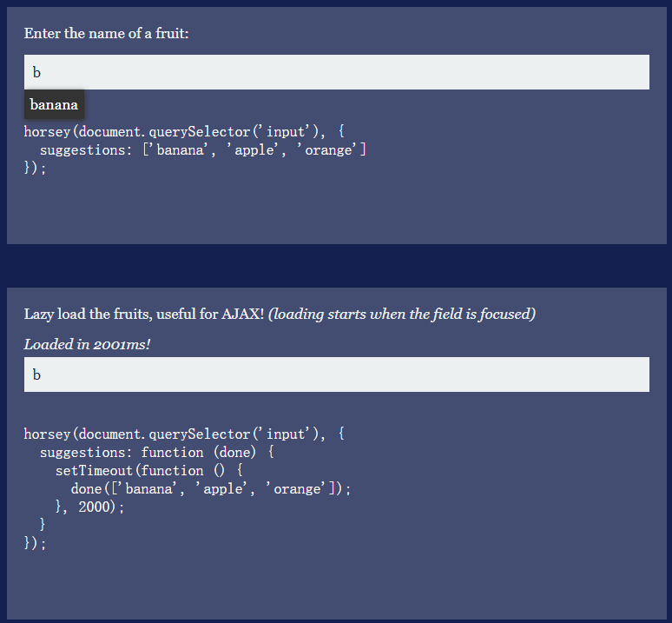Click the '}, 2000);' code line

[x=89, y=507]
